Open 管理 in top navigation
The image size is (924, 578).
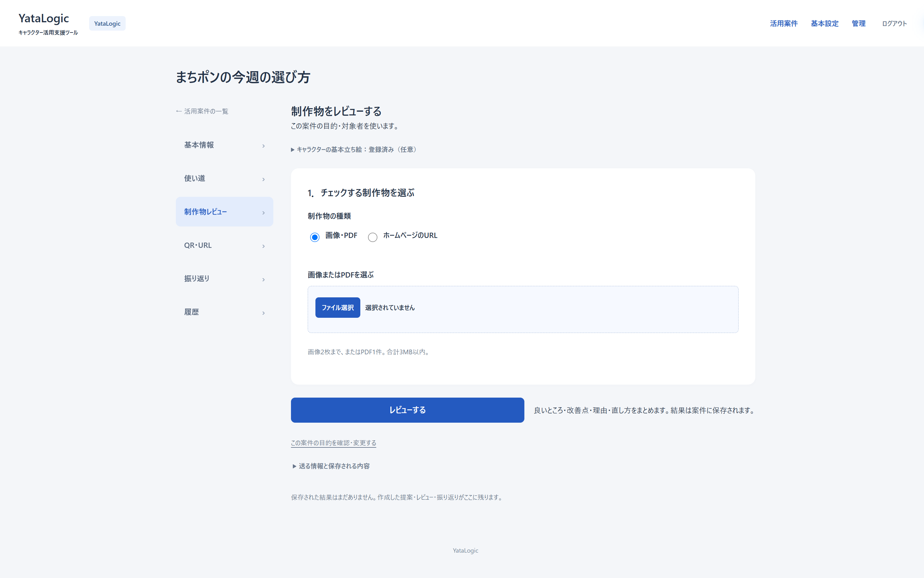859,23
